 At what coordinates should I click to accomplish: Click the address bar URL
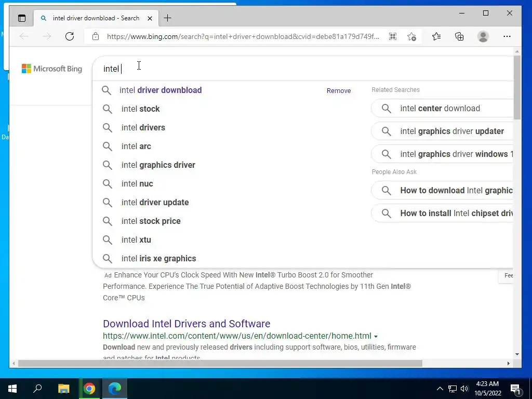[x=243, y=36]
